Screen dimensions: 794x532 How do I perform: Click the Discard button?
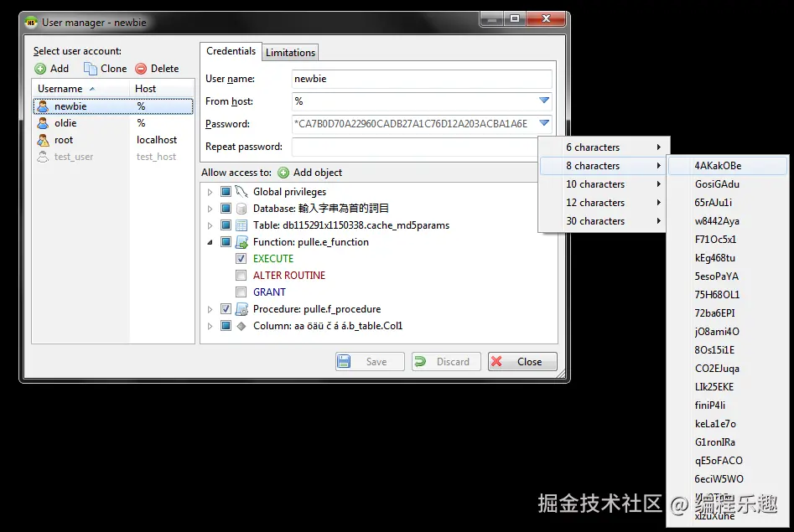click(x=446, y=361)
